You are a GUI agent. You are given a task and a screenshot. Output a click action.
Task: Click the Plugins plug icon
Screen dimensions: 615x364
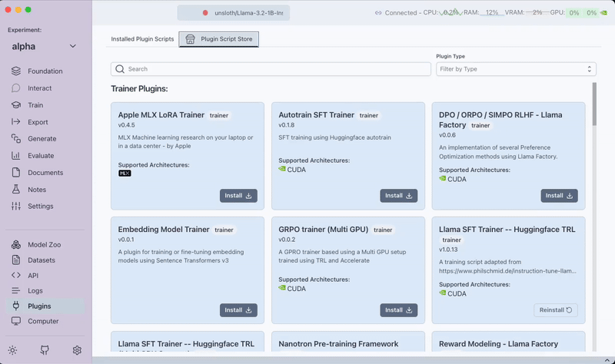(x=16, y=306)
